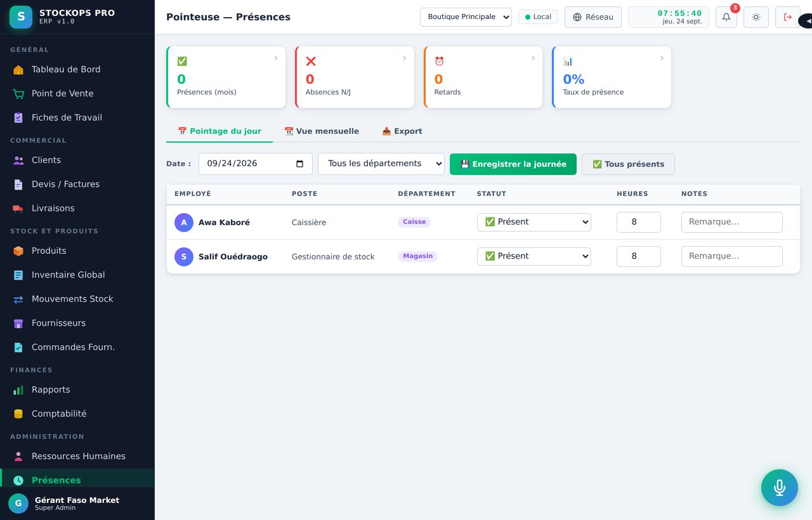This screenshot has height=520, width=812.
Task: Click the Réseau network button
Action: click(x=593, y=17)
